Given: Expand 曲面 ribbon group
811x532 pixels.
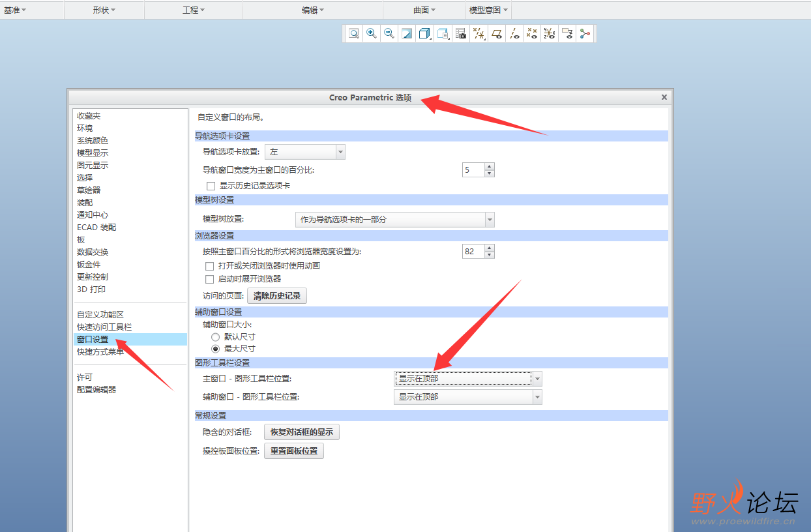Looking at the screenshot, I should [424, 10].
